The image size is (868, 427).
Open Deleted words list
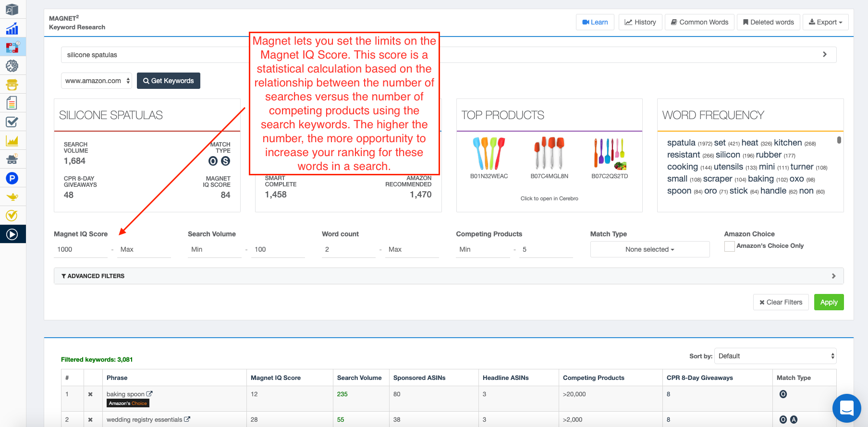point(769,22)
